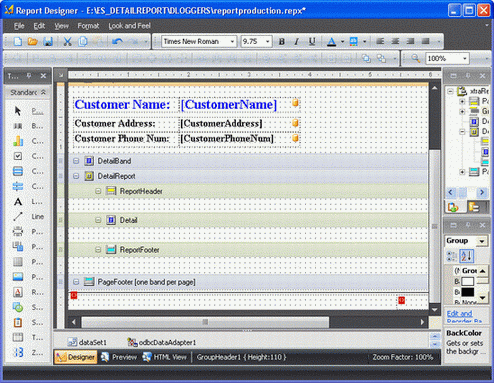Toggle Bold formatting
494x383 pixels.
[x=282, y=42]
